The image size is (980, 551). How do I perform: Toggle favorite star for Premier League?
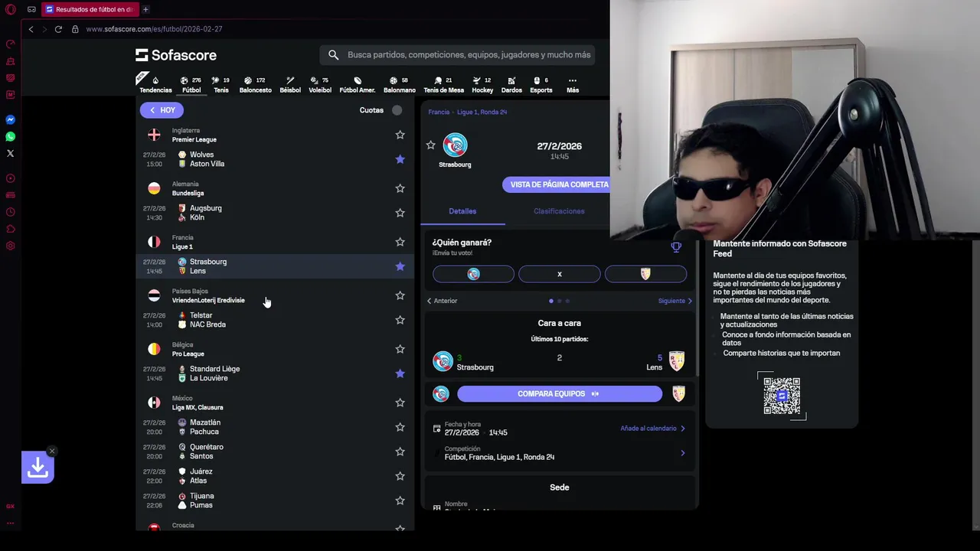coord(400,135)
